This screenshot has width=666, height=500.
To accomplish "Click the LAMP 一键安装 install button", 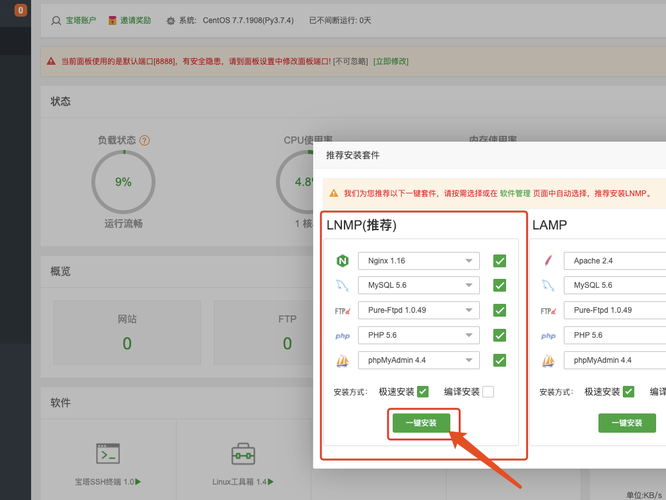I will point(627,423).
